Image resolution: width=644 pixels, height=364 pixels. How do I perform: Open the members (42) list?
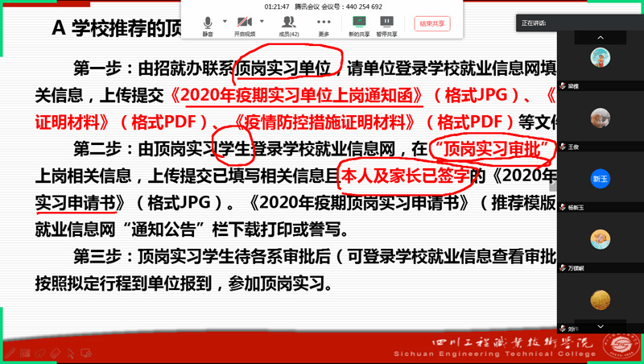(288, 23)
